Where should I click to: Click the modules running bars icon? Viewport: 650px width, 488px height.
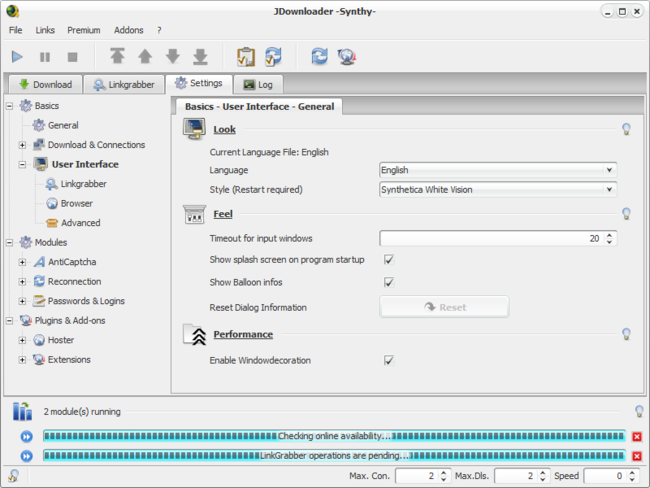(22, 411)
